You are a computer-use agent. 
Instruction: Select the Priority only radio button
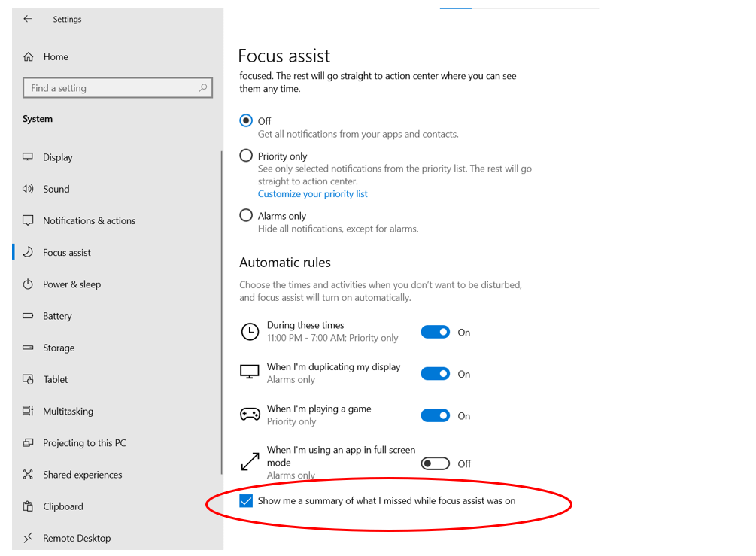pyautogui.click(x=245, y=156)
